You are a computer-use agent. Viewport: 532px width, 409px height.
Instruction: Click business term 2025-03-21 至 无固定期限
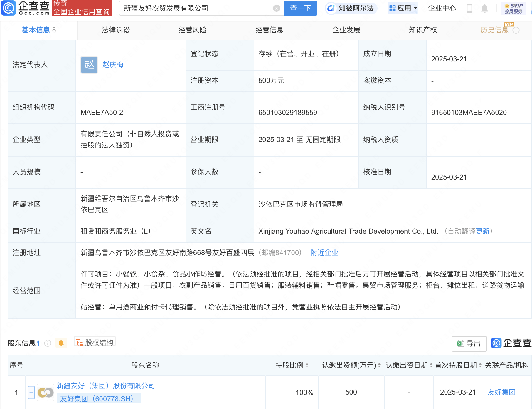point(299,140)
